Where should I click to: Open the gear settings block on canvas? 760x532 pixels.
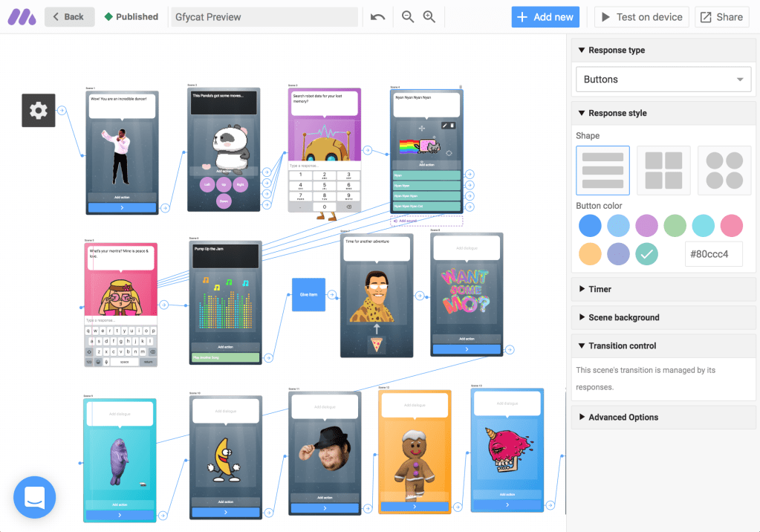(x=38, y=111)
